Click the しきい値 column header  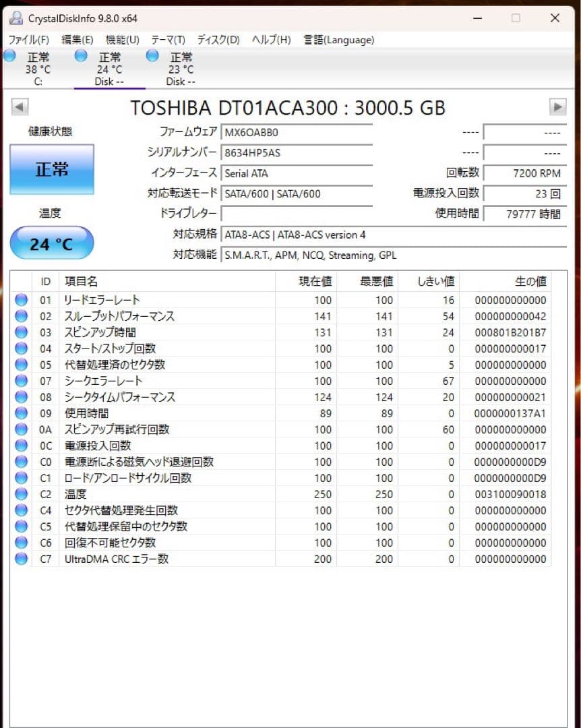(429, 281)
